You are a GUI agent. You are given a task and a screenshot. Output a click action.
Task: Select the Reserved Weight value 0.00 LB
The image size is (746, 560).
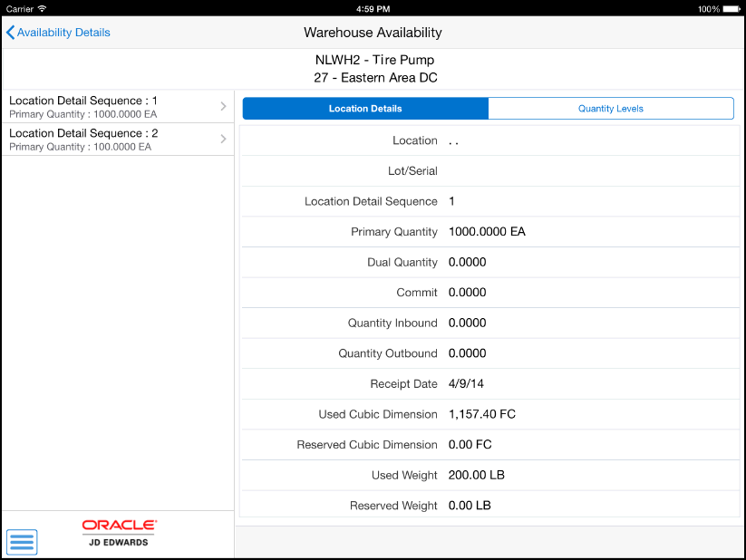point(470,506)
